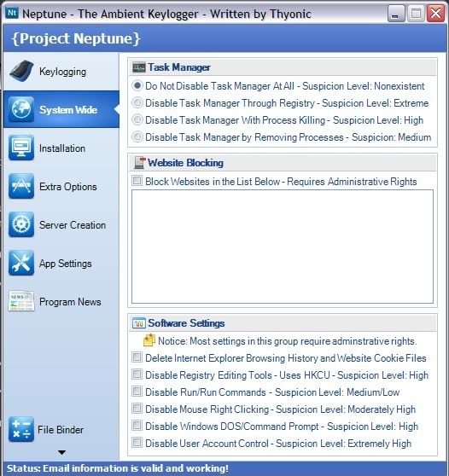Image resolution: width=449 pixels, height=476 pixels.
Task: Click the App Settings wrench icon
Action: point(21,263)
